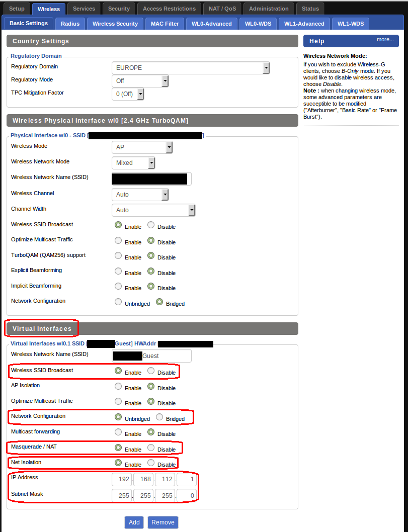Open the TPC Mitigation Factor dropdown
This screenshot has width=408, height=532.
click(x=128, y=94)
